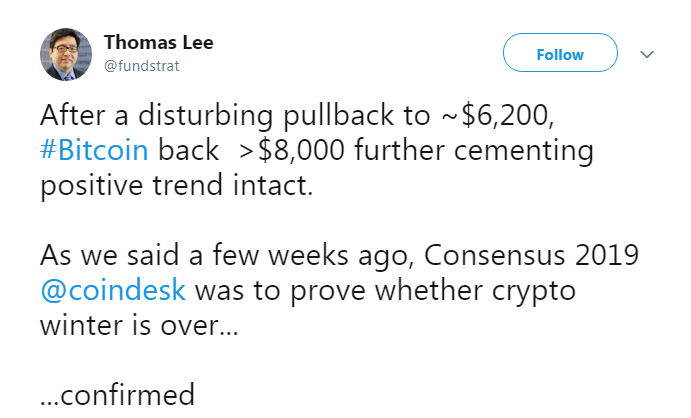Image resolution: width=691 pixels, height=418 pixels.
Task: Click the "…confirmed" closing line
Action: [117, 394]
